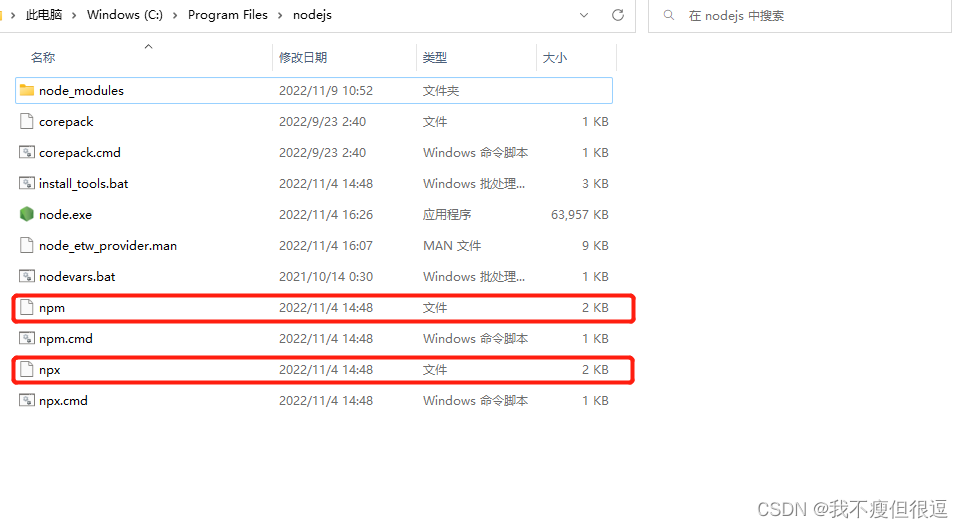963x528 pixels.
Task: Select the nodevars.bat file name
Action: pos(77,276)
